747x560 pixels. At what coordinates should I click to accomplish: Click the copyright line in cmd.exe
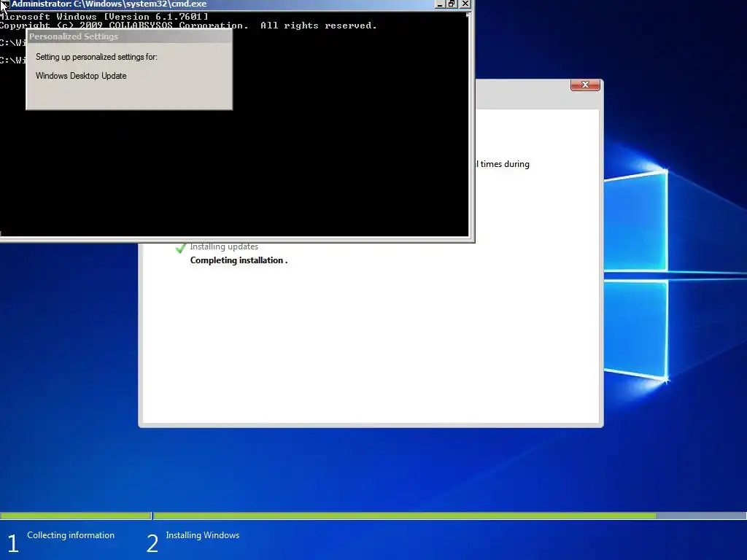pos(188,26)
